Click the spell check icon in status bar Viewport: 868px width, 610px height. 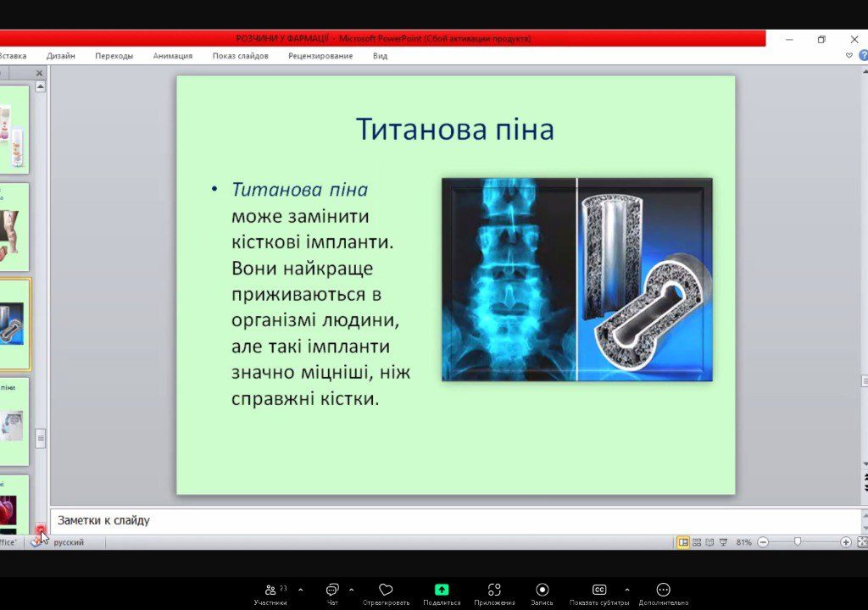click(37, 542)
